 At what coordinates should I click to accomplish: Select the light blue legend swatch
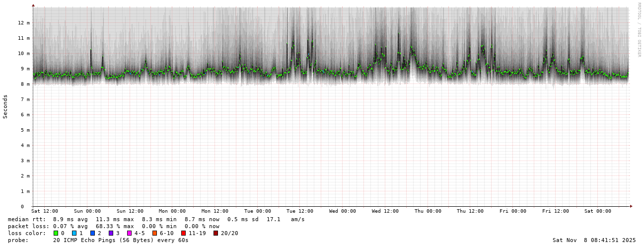74,233
